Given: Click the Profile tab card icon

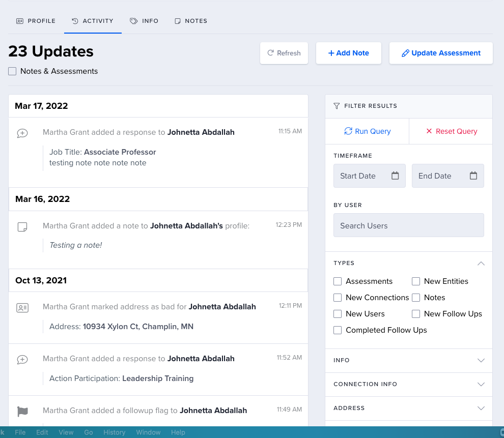Looking at the screenshot, I should [x=20, y=21].
